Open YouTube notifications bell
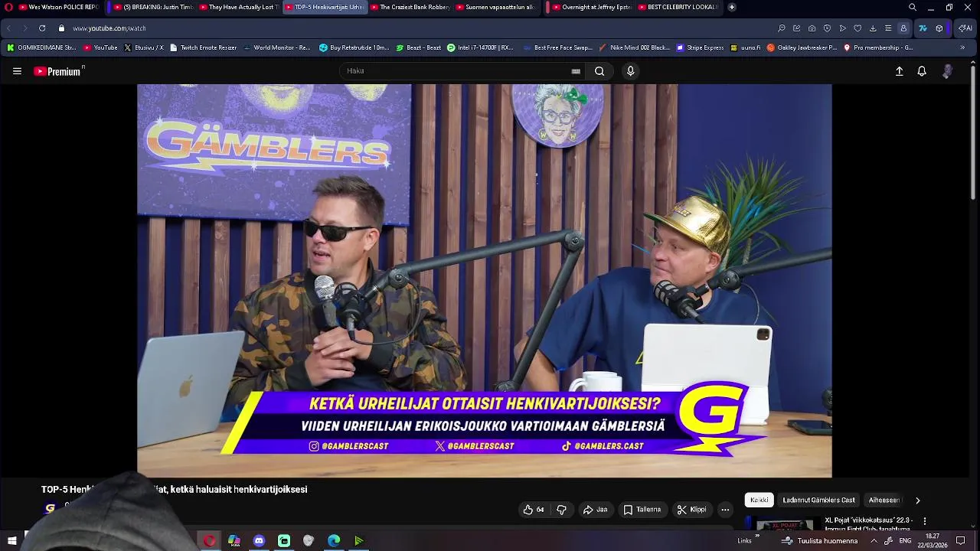This screenshot has width=980, height=551. tap(922, 71)
